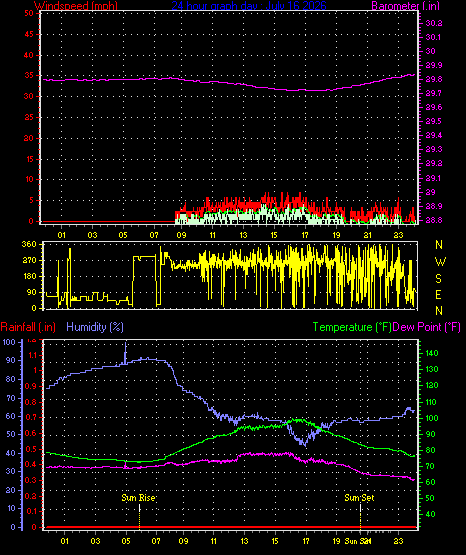Click the rainfall "0.3" axis value
This screenshot has width=466, height=555.
[31, 480]
